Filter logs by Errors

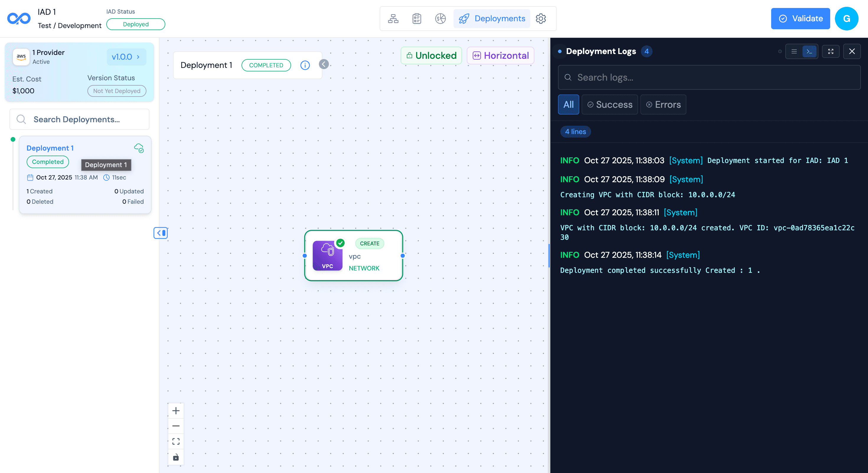point(663,105)
